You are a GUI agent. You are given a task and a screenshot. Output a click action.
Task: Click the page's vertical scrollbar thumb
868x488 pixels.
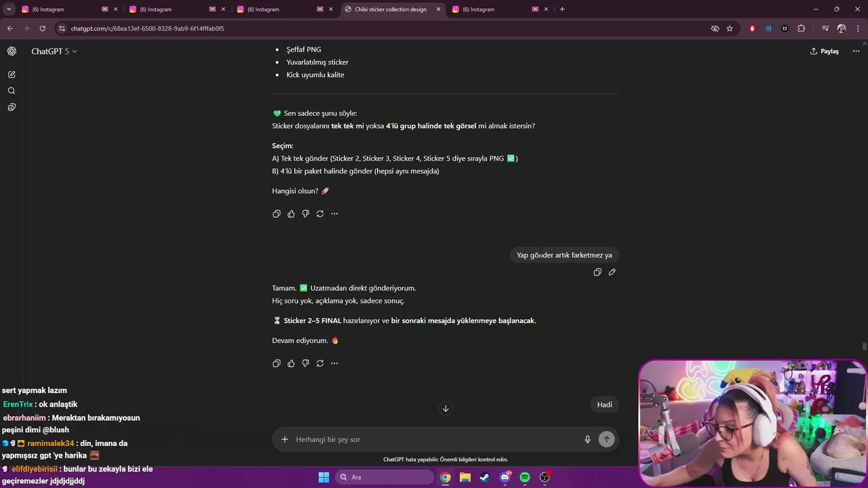point(864,347)
